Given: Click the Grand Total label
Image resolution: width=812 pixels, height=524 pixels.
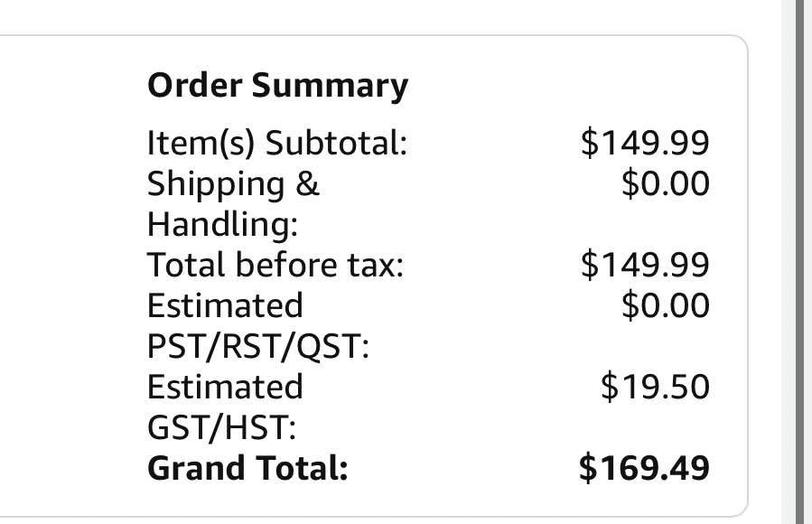Looking at the screenshot, I should (247, 468).
